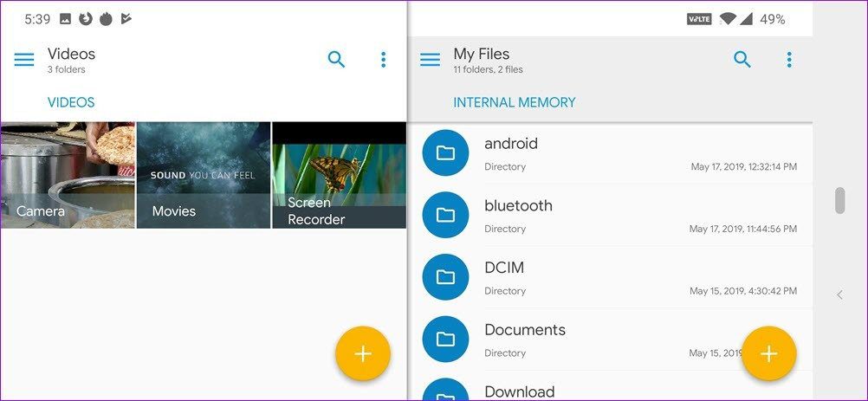Click the Videos title

click(x=71, y=54)
